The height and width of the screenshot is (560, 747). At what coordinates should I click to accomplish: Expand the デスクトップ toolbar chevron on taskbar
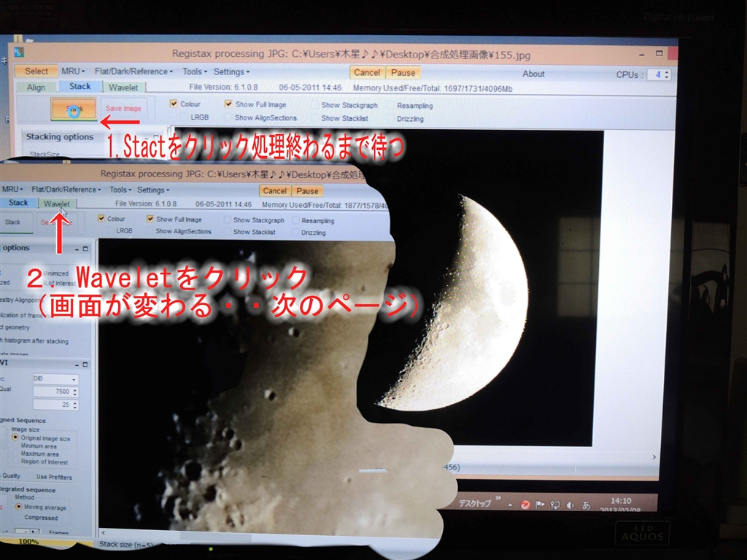pos(498,498)
